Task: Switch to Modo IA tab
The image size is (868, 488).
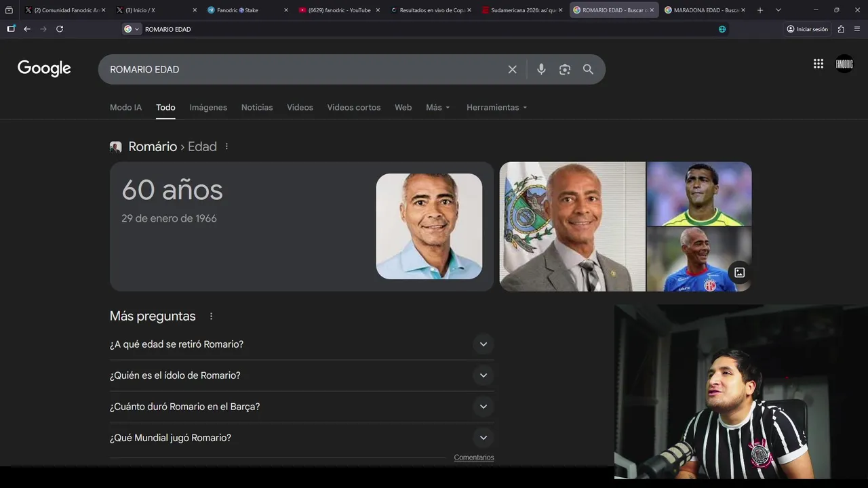Action: point(126,107)
